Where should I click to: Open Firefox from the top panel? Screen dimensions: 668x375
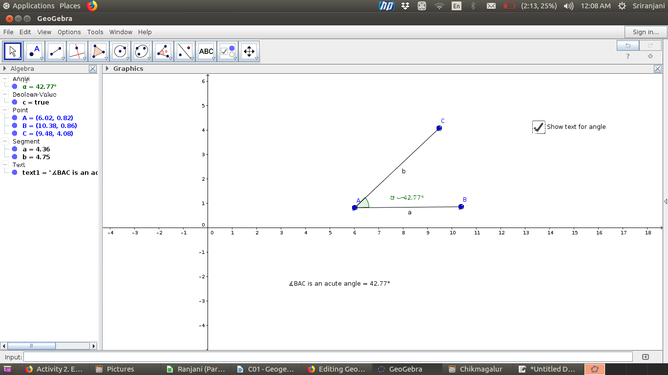(x=92, y=6)
